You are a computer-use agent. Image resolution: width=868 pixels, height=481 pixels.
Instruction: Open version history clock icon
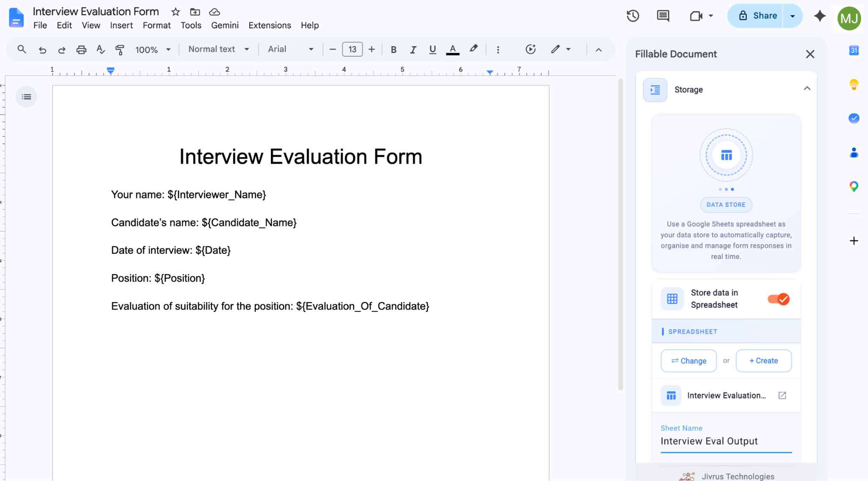coord(633,16)
